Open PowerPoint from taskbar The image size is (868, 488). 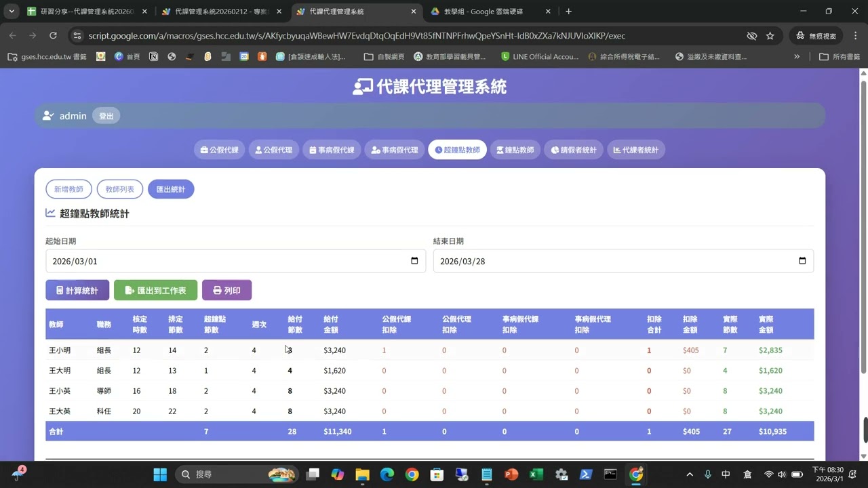click(x=511, y=474)
